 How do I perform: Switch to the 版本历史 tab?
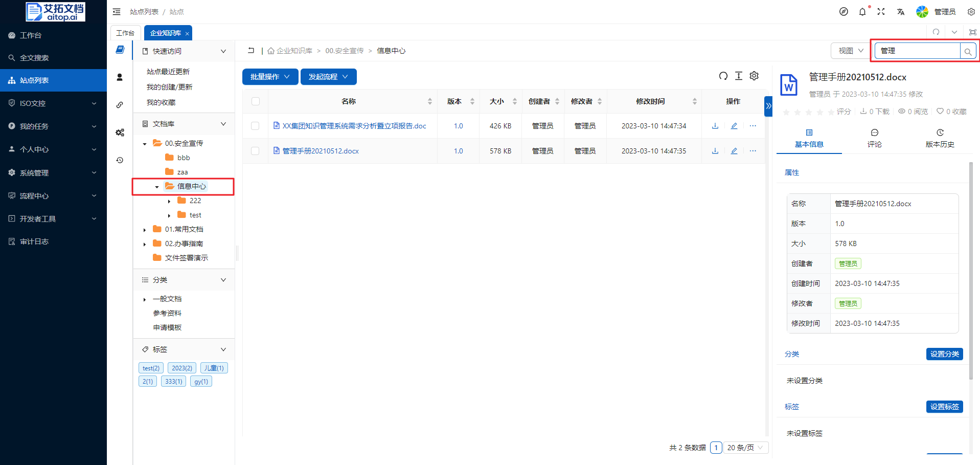(940, 139)
